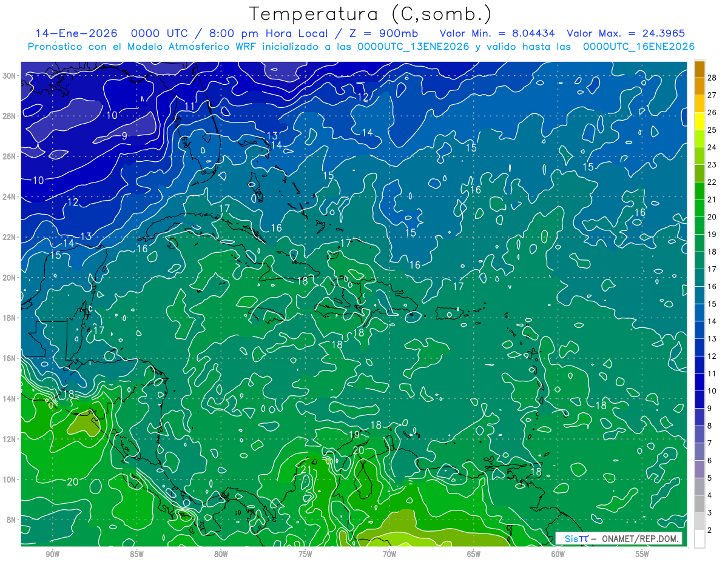
Task: Click the '14' color scale label
Action: pyautogui.click(x=712, y=321)
